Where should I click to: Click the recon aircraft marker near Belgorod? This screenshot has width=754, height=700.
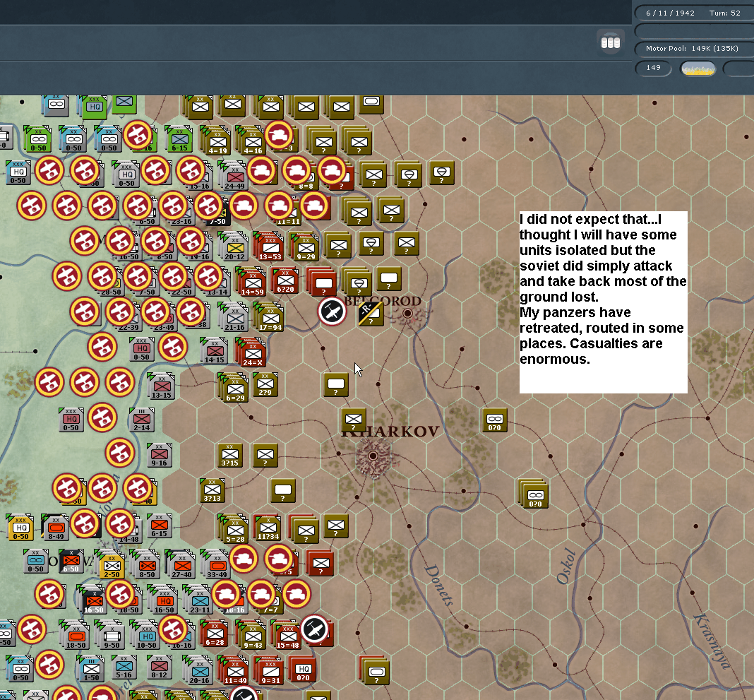click(332, 312)
